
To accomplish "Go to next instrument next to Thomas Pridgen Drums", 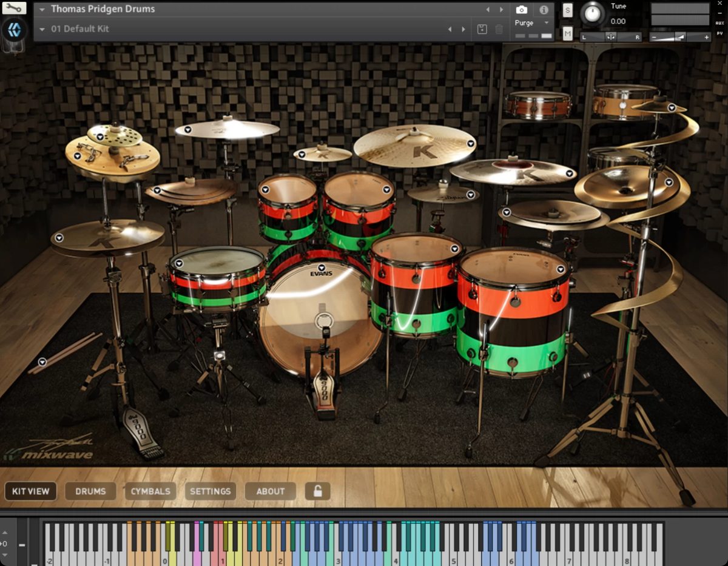I will pyautogui.click(x=501, y=10).
